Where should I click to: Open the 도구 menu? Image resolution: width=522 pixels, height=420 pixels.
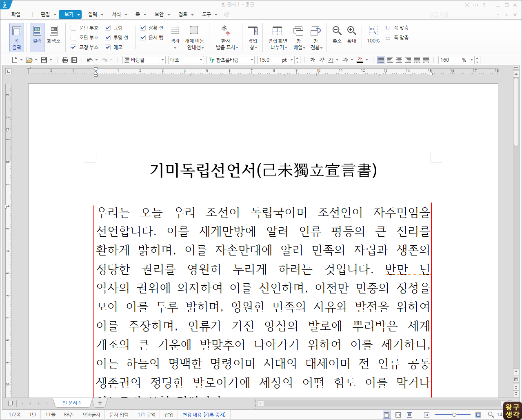(x=207, y=14)
